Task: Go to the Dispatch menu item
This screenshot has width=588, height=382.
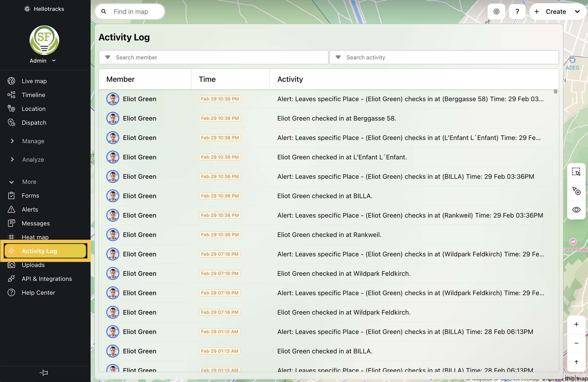Action: click(34, 123)
